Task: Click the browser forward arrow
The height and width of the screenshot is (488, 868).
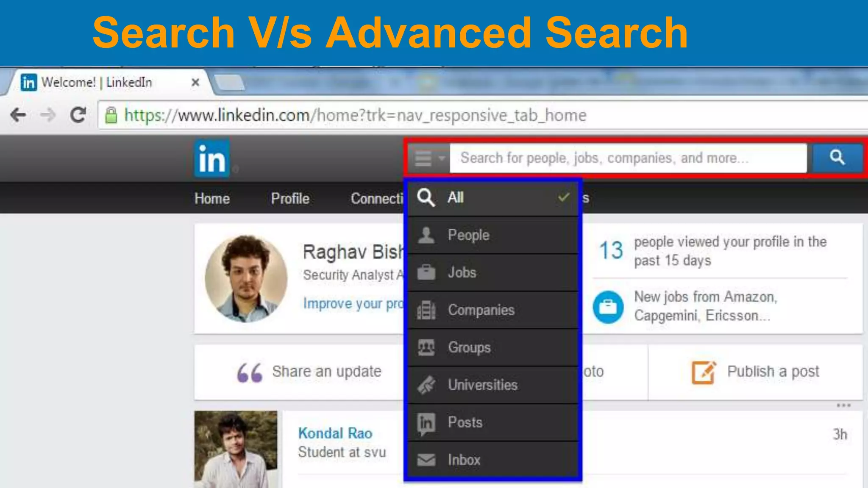Action: pos(48,115)
